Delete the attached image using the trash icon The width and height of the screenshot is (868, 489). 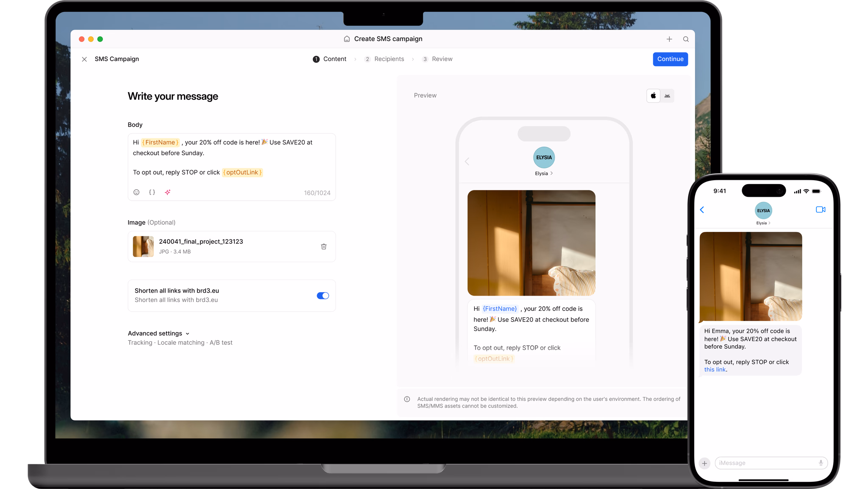pos(324,246)
